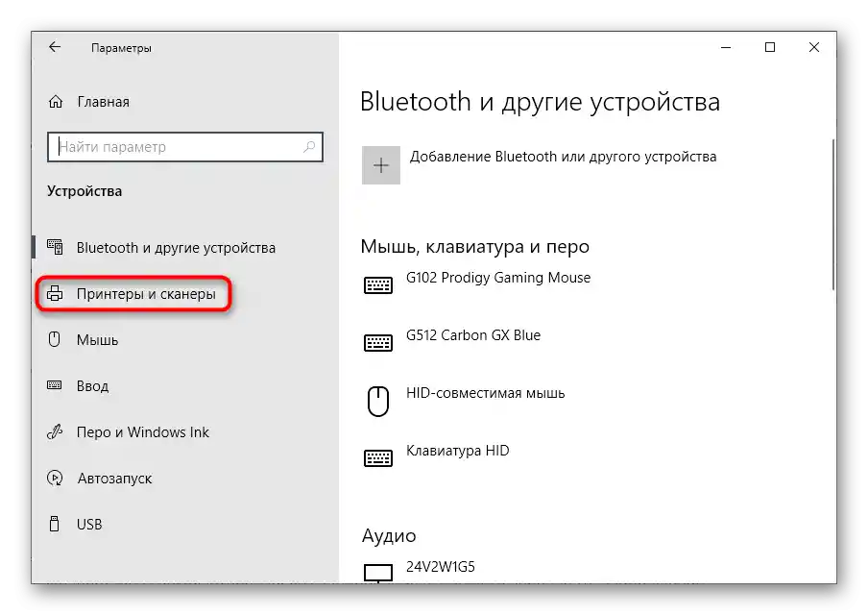
Task: Click the printer icon in sidebar
Action: [55, 293]
